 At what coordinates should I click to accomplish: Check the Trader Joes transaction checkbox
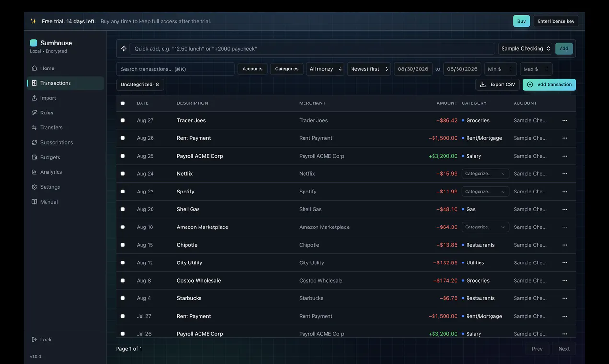point(123,120)
